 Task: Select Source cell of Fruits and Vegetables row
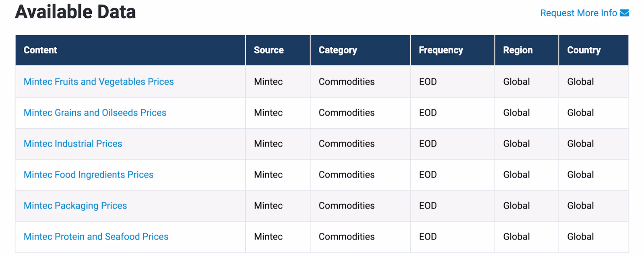point(278,82)
